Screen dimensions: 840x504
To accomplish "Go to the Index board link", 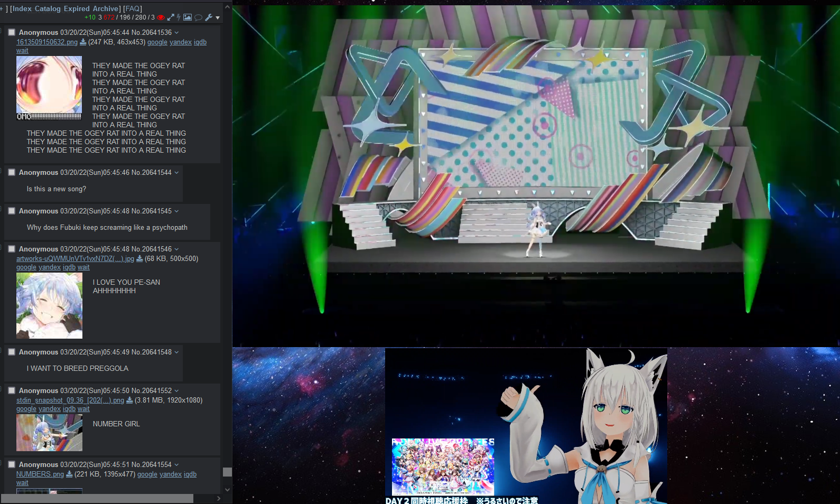I will tap(22, 9).
